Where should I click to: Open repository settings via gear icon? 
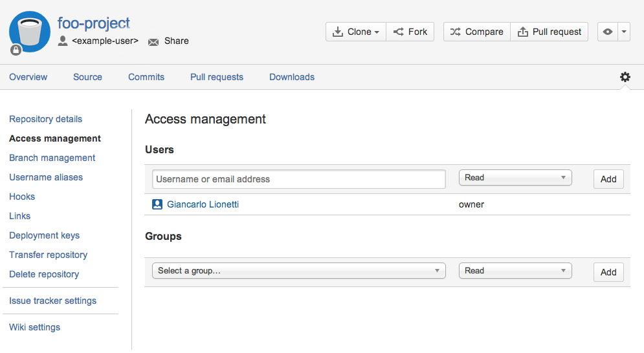[625, 77]
